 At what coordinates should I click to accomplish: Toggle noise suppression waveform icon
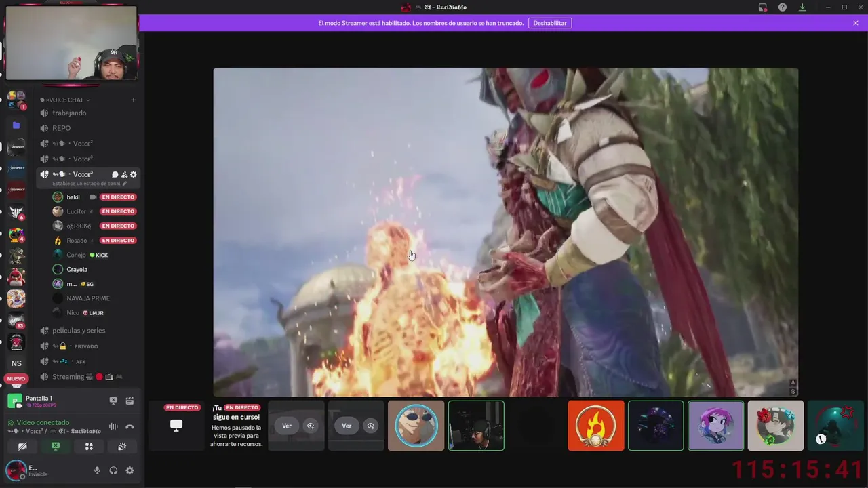point(113,426)
